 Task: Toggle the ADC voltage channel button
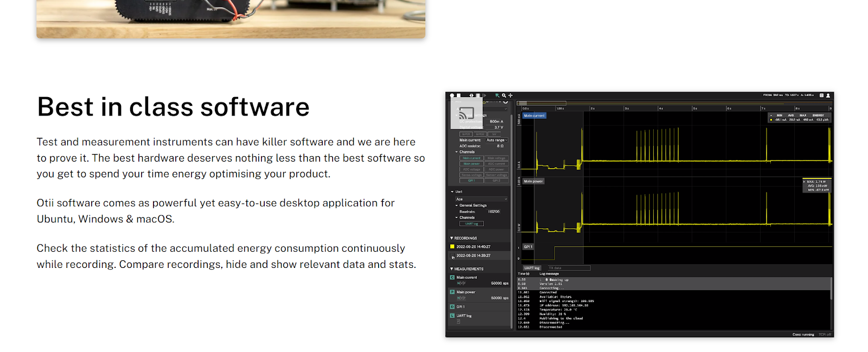471,169
